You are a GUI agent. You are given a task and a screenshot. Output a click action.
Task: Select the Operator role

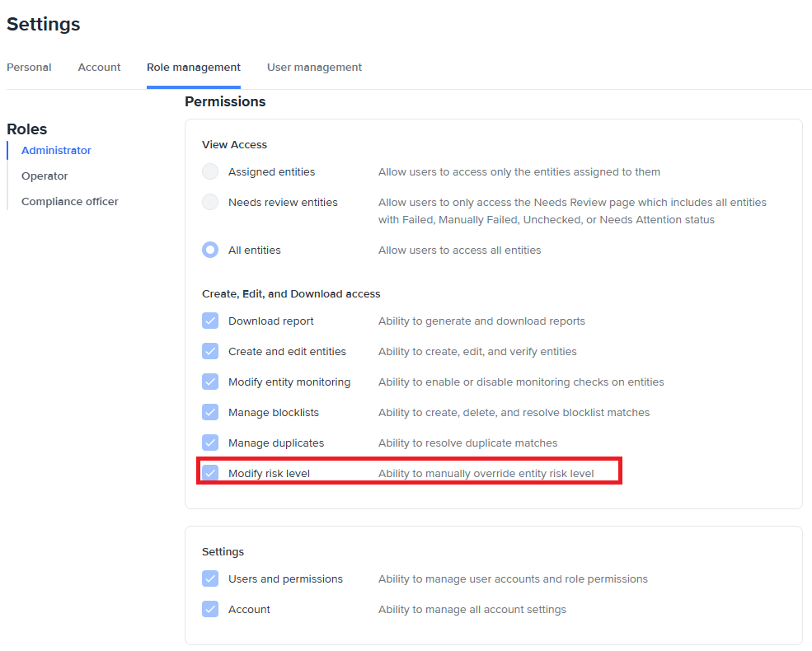click(x=45, y=176)
